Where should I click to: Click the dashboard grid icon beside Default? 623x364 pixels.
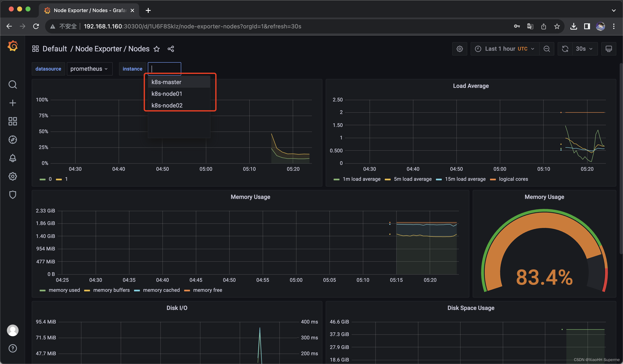tap(35, 49)
